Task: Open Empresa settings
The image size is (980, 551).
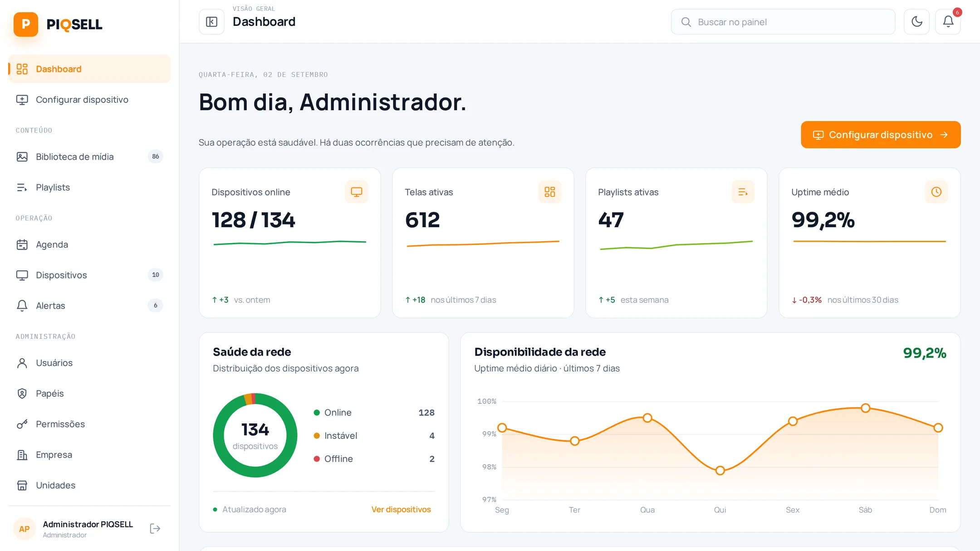Action: click(x=89, y=454)
